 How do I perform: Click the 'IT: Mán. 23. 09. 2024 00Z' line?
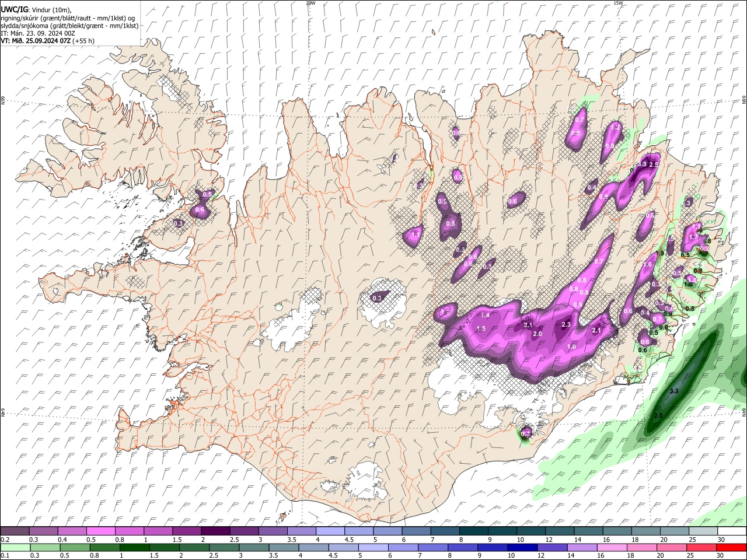[x=38, y=33]
